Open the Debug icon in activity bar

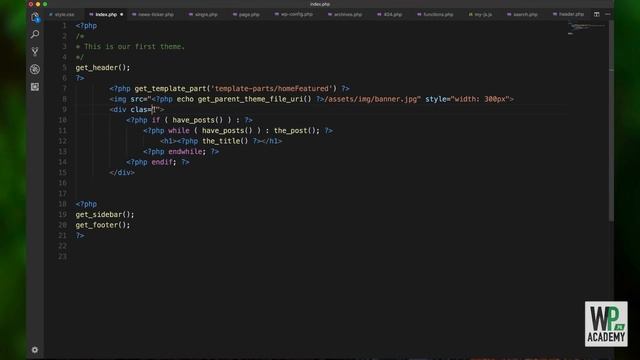click(35, 69)
